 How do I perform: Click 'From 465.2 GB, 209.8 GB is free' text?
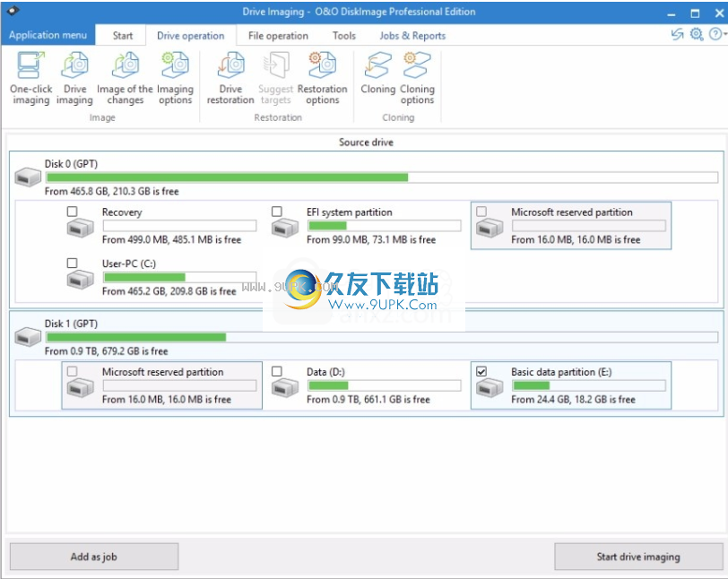point(169,291)
